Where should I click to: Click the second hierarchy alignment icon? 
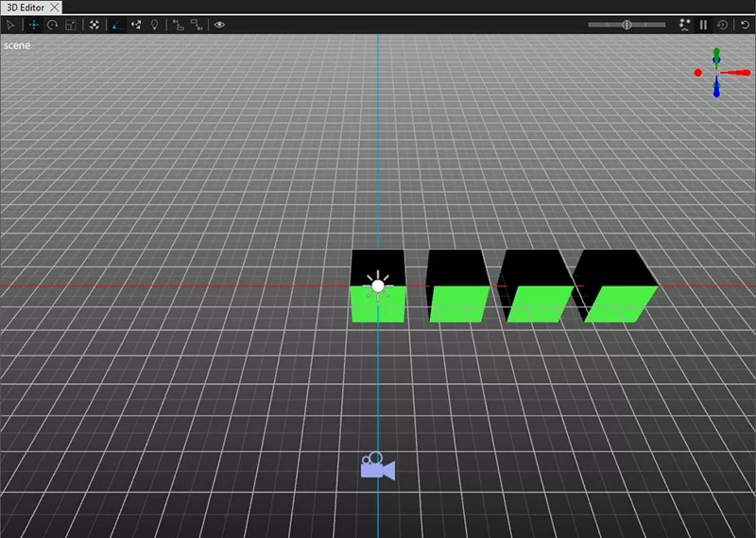196,25
